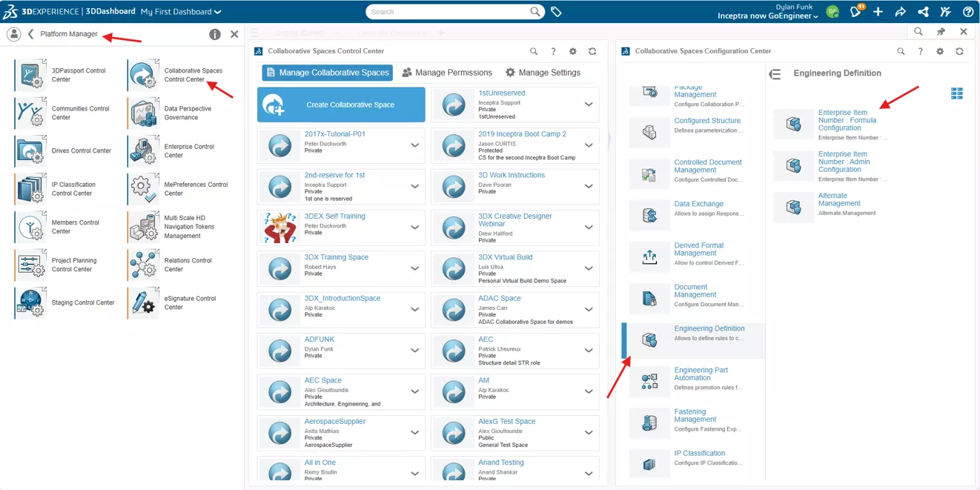Switch to Manage Collaborative Spaces tab
The width and height of the screenshot is (980, 490).
pyautogui.click(x=327, y=73)
